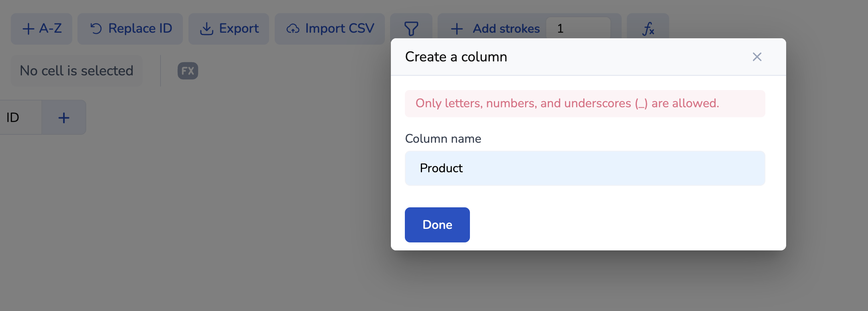The image size is (868, 311).
Task: Open the filter funnel icon
Action: [x=411, y=29]
